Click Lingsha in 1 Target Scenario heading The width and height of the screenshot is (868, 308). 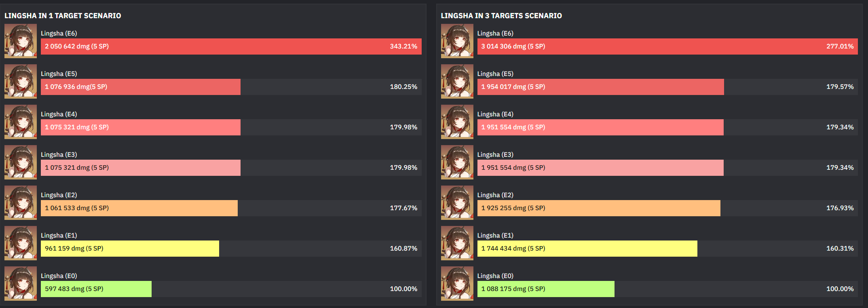63,16
